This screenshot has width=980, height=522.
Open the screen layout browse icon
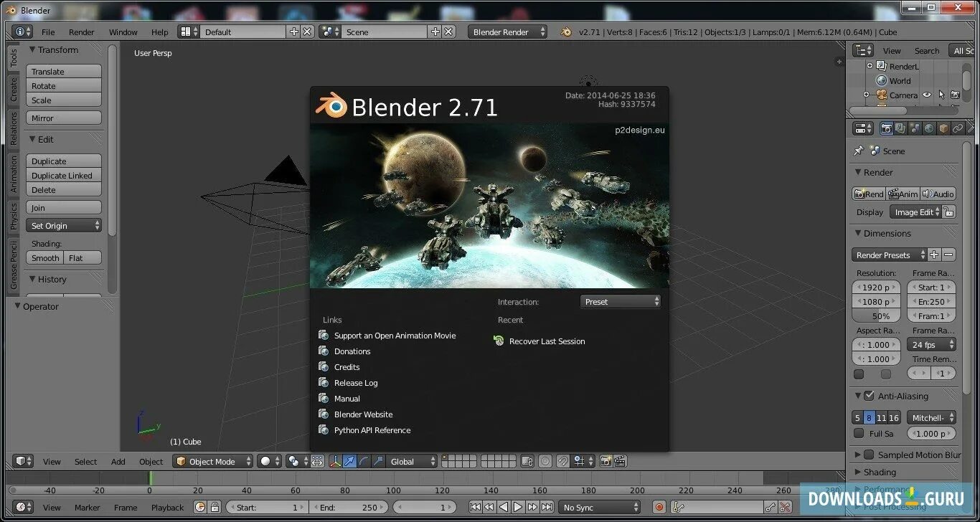[x=189, y=32]
